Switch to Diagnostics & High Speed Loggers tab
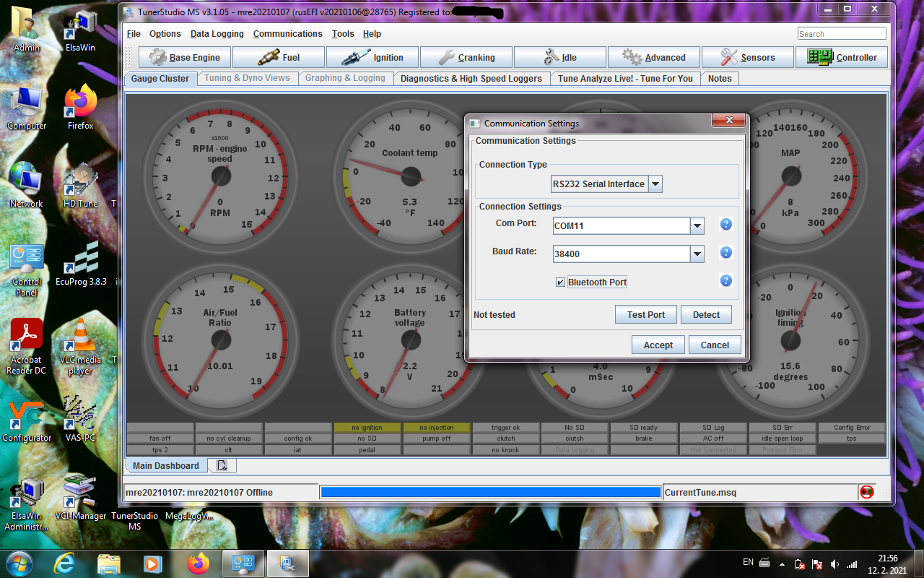Image resolution: width=924 pixels, height=578 pixels. 471,78
